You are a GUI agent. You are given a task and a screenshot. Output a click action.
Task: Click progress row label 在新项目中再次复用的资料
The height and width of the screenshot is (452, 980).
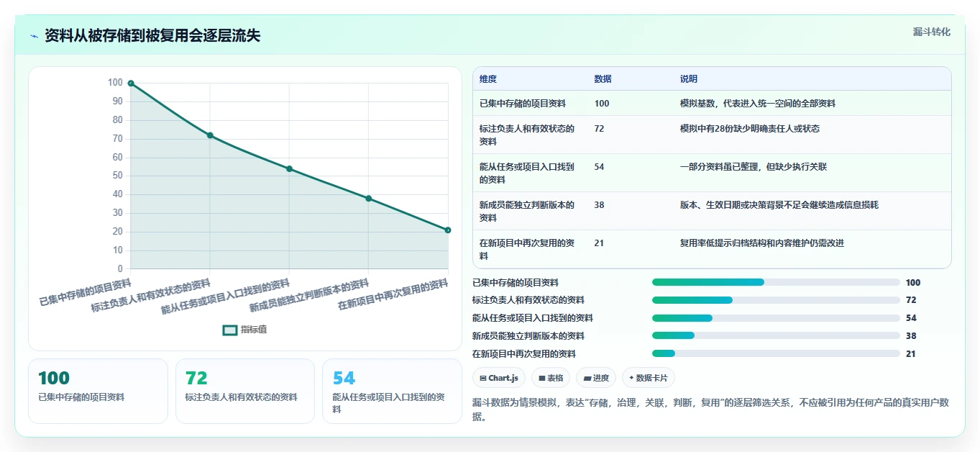point(524,354)
